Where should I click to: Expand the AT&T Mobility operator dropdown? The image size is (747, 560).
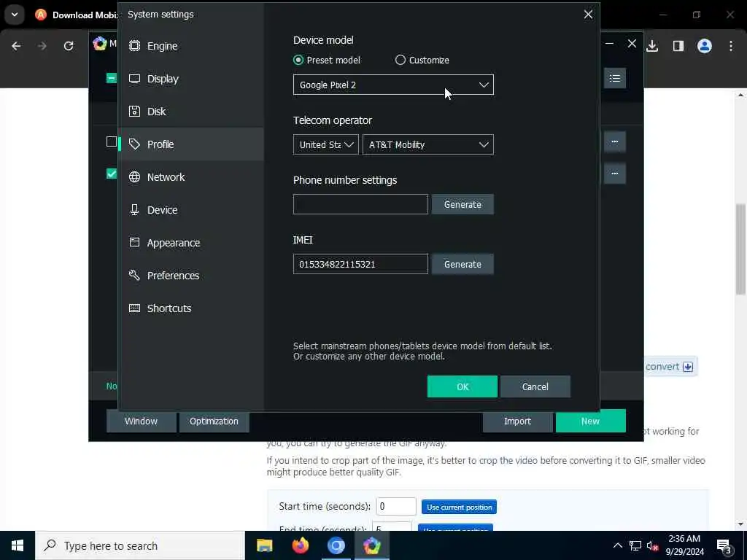coord(427,145)
